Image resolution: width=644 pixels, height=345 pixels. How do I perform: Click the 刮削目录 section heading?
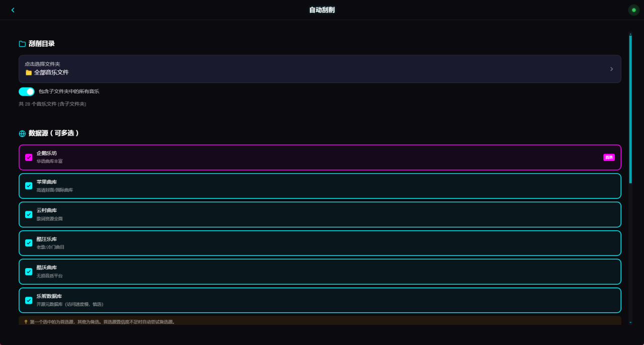(42, 44)
